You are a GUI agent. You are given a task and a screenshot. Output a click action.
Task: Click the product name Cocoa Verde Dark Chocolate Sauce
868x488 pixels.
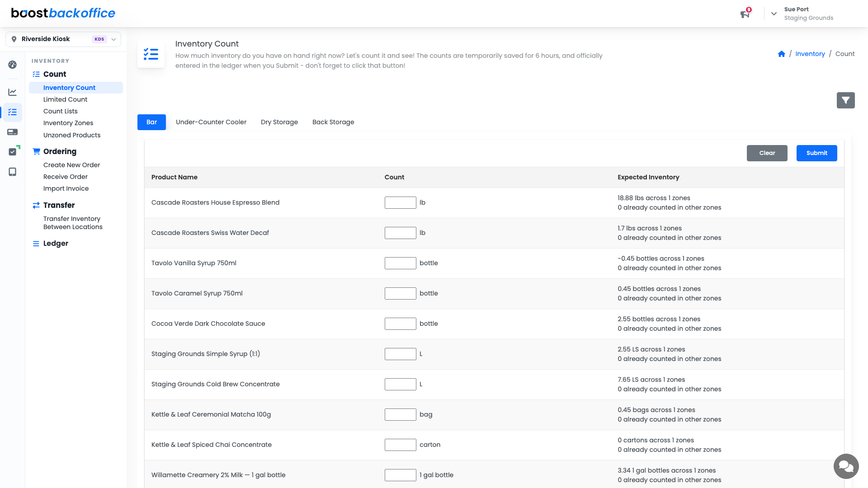pyautogui.click(x=208, y=324)
